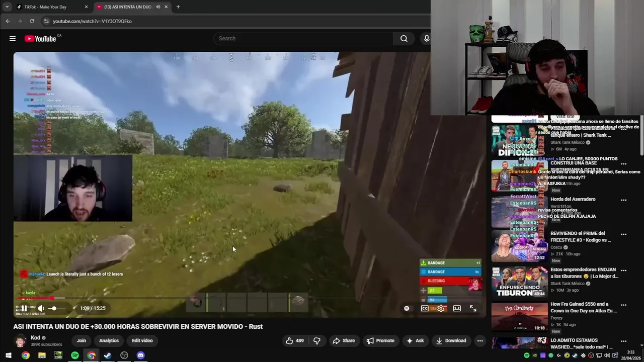Open OBS Studio from the taskbar
The height and width of the screenshot is (362, 644).
124,355
